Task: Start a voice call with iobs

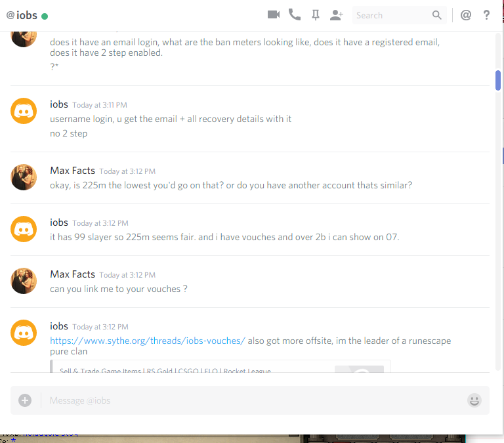Action: coord(295,15)
